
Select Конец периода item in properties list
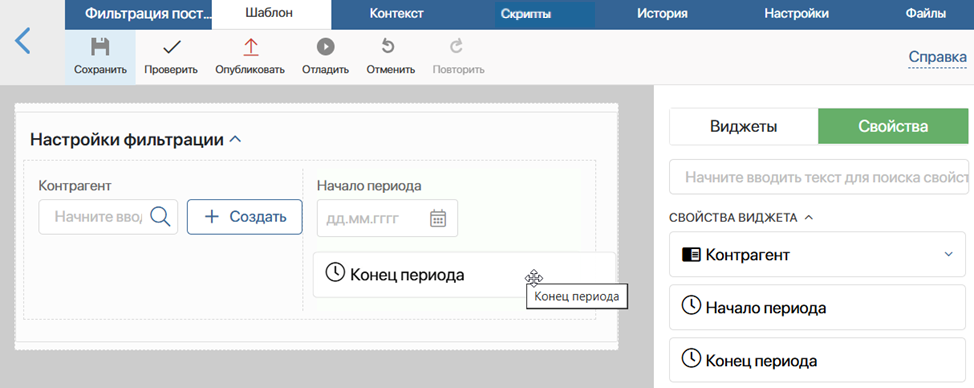coord(817,360)
